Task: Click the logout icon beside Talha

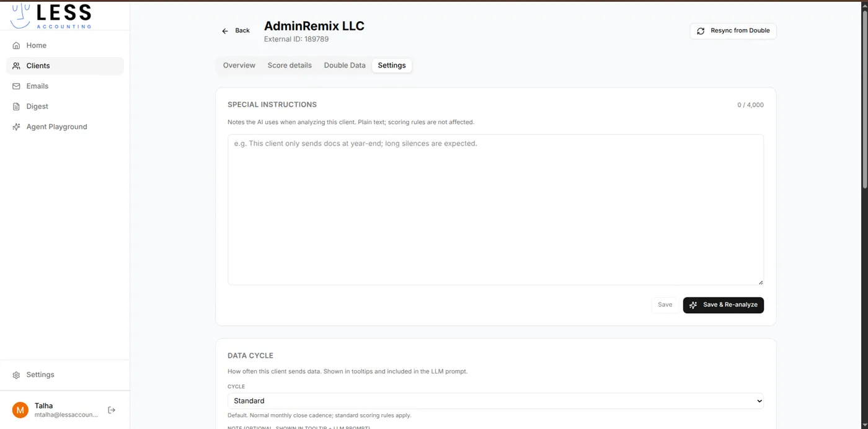Action: [112, 410]
